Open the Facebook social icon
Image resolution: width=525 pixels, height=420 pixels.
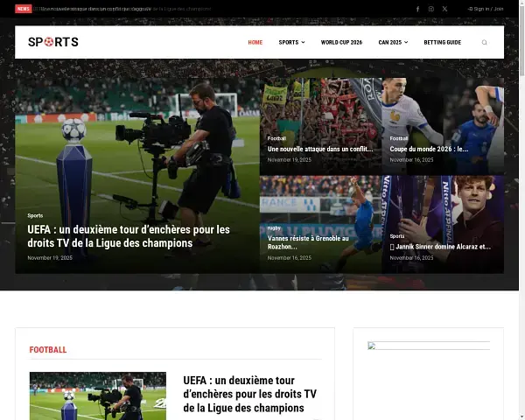pyautogui.click(x=417, y=9)
